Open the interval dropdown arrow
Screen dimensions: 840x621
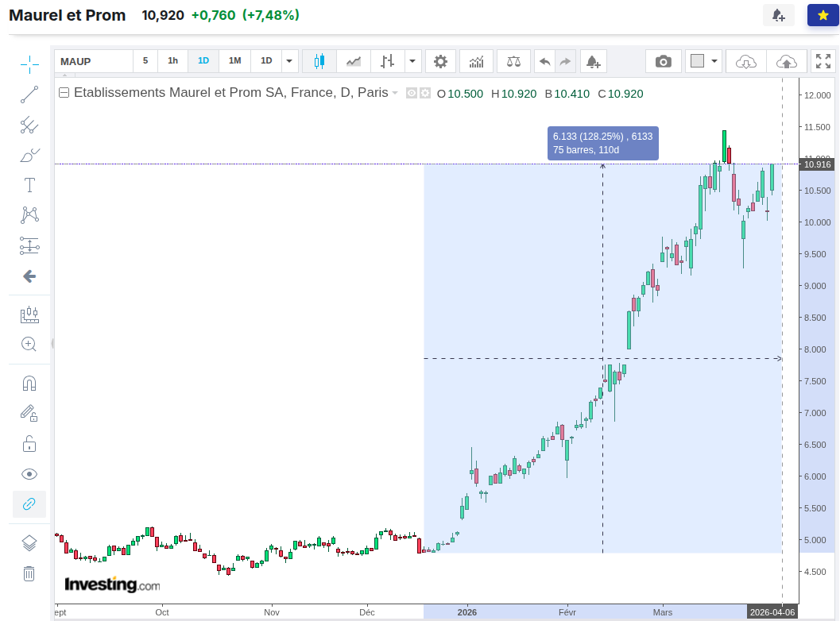(289, 61)
